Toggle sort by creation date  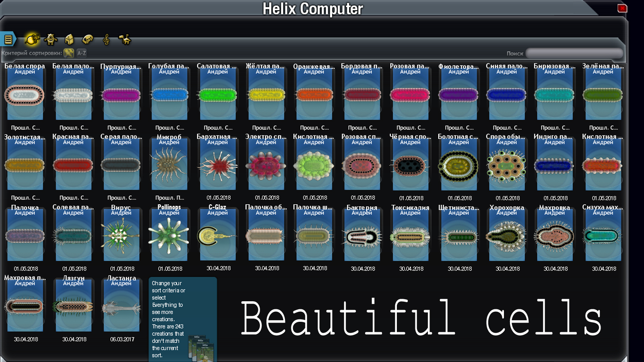click(x=69, y=53)
